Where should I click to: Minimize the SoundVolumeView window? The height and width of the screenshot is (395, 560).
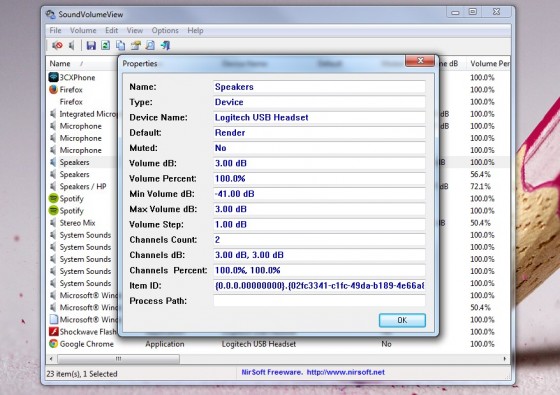455,12
